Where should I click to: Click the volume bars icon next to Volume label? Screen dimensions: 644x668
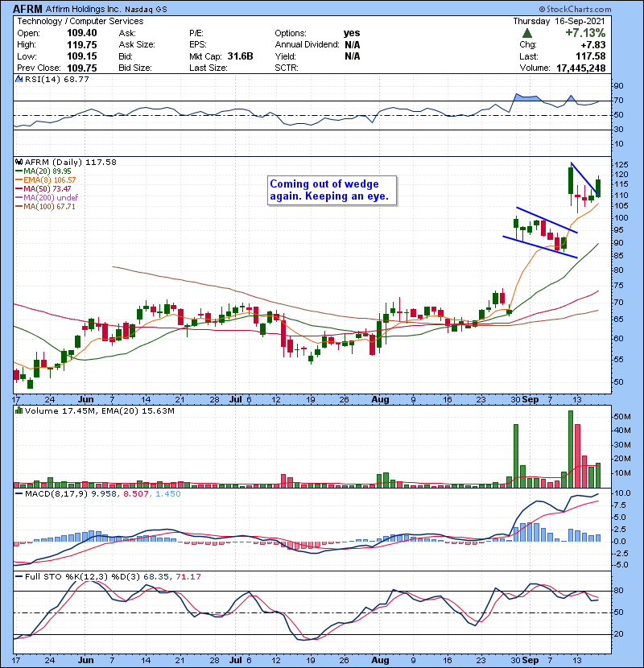tap(19, 410)
